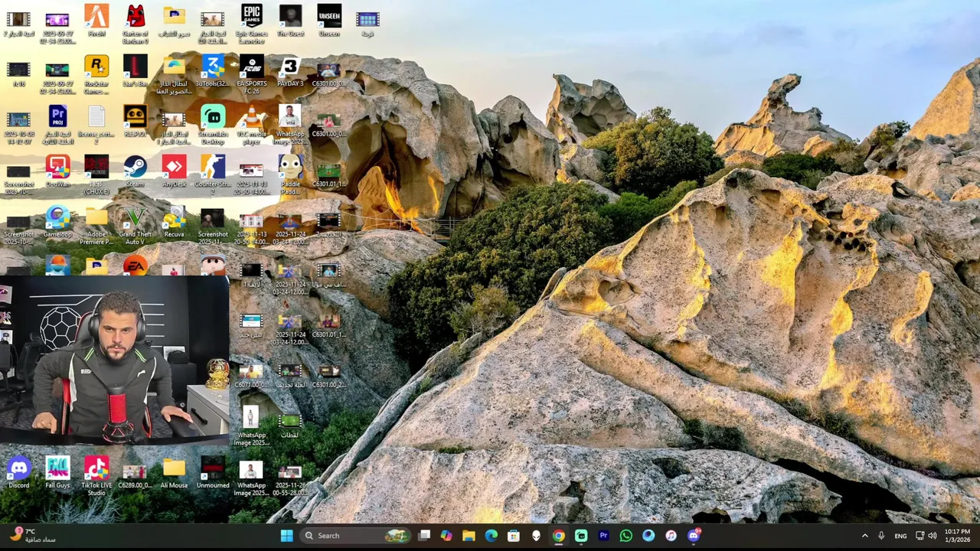The image size is (980, 551).
Task: Open the AnyDesk desktop shortcut
Action: (174, 171)
